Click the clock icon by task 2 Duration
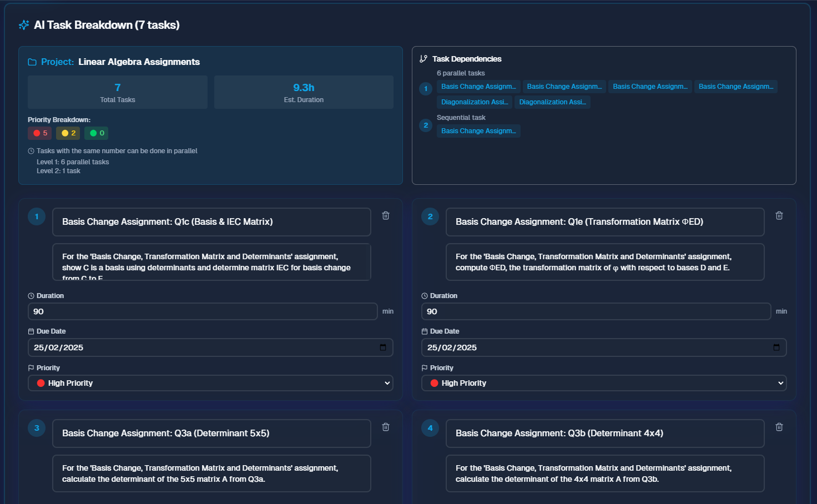Screen dimensions: 817x504 [x=425, y=296]
